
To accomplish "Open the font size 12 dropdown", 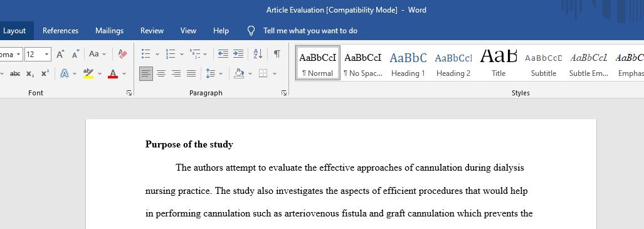I will click(x=47, y=54).
